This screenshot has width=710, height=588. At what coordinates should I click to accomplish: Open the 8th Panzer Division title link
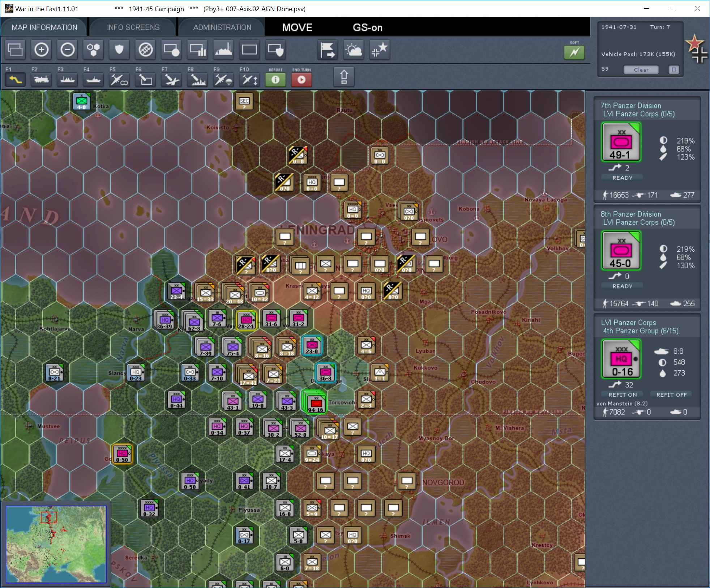(631, 214)
